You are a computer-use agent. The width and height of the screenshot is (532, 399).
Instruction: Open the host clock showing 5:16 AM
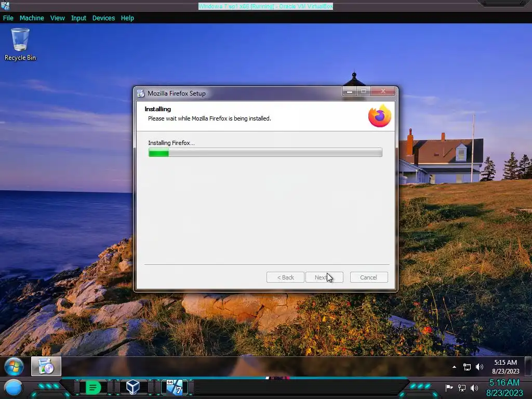tap(504, 388)
